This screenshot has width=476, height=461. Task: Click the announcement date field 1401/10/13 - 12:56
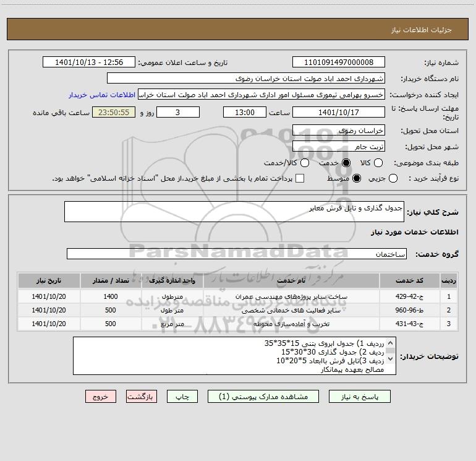coord(89,62)
